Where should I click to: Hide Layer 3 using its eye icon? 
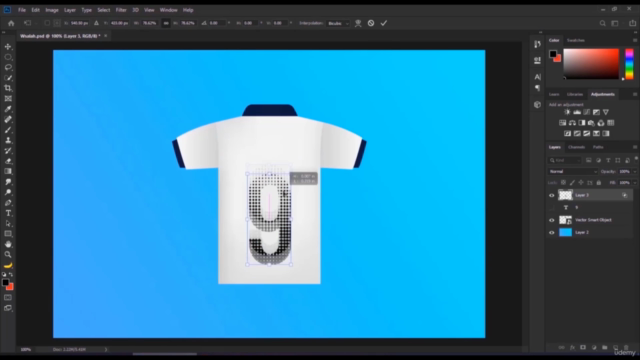click(552, 195)
